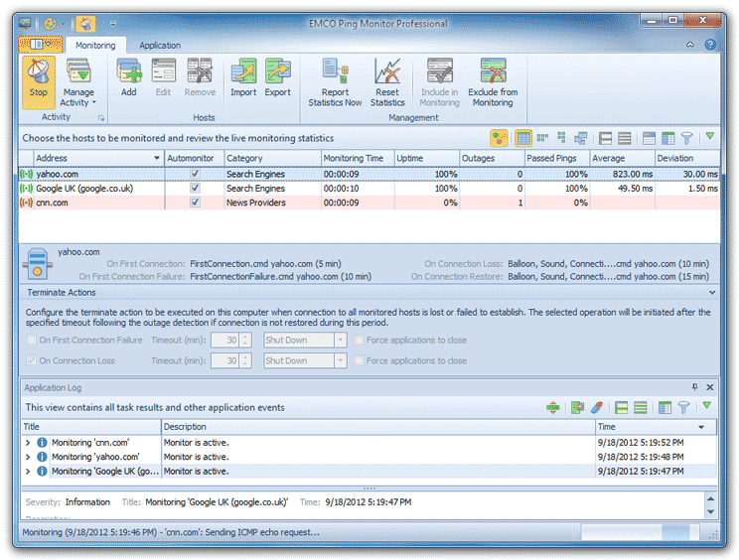
Task: Open the hosts view green triangle menu
Action: pos(710,136)
